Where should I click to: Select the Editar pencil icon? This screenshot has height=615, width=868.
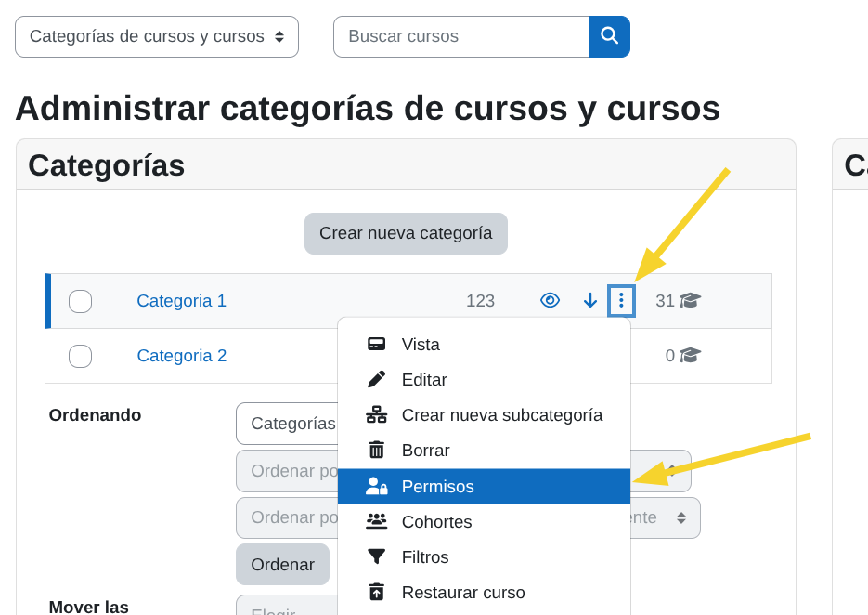coord(376,379)
